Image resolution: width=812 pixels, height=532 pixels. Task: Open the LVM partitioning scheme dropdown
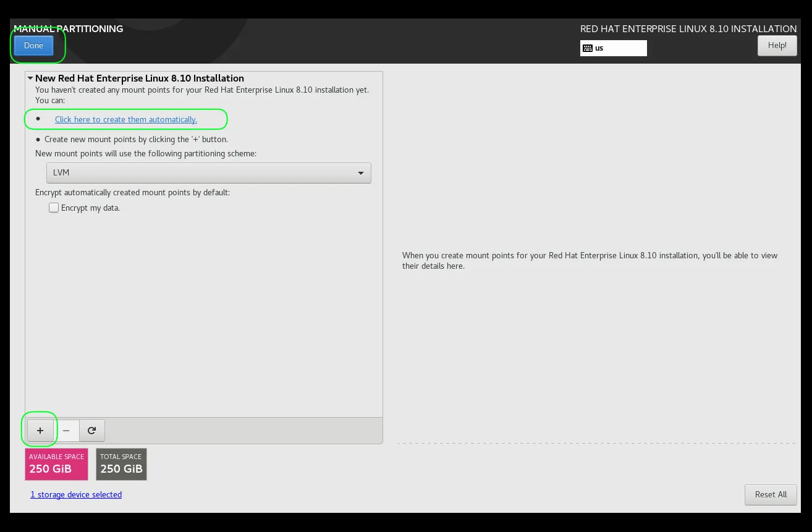209,173
